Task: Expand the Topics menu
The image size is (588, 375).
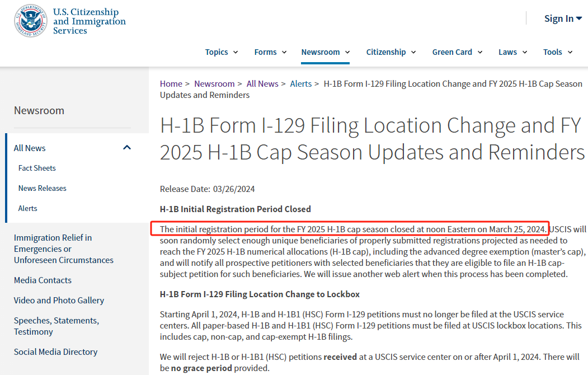Action: 221,52
